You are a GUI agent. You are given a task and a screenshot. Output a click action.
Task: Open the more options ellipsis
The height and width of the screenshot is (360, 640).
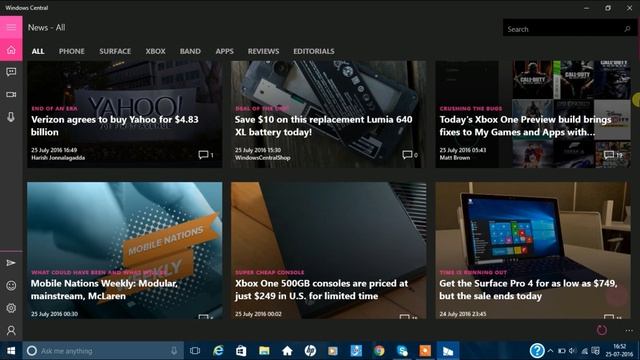pos(629,330)
